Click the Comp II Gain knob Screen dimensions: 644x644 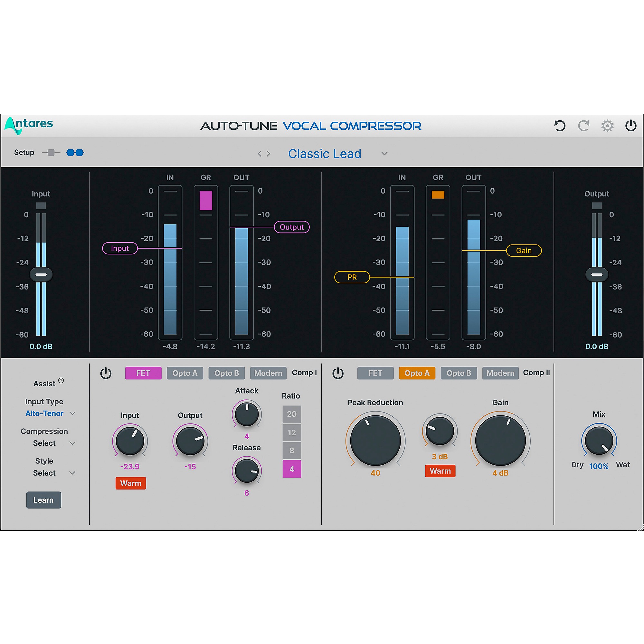[x=500, y=441]
